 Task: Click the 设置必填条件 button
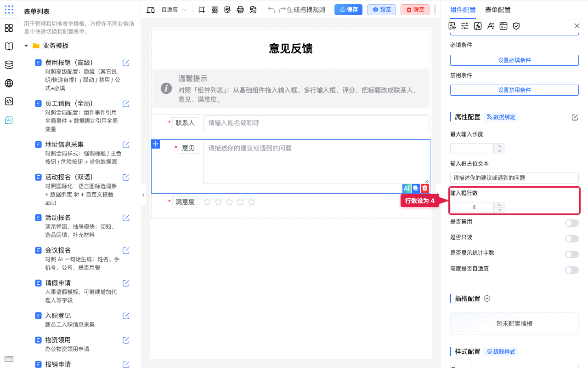pos(514,60)
